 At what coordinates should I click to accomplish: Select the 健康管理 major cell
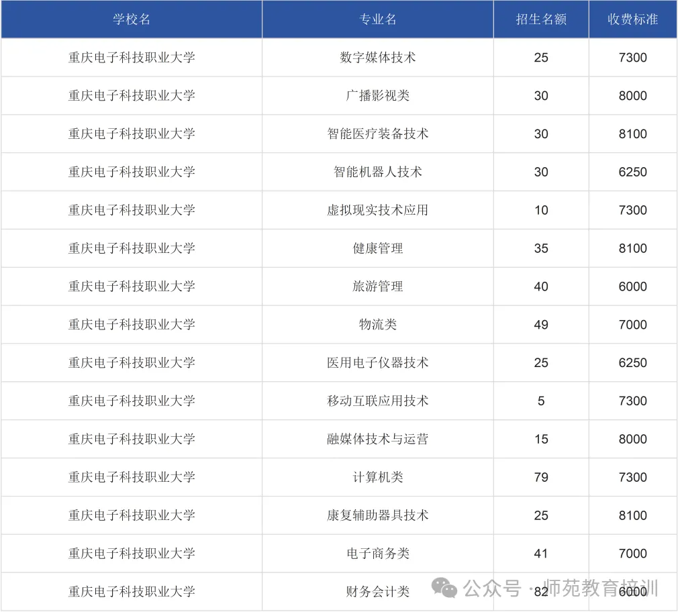[378, 248]
